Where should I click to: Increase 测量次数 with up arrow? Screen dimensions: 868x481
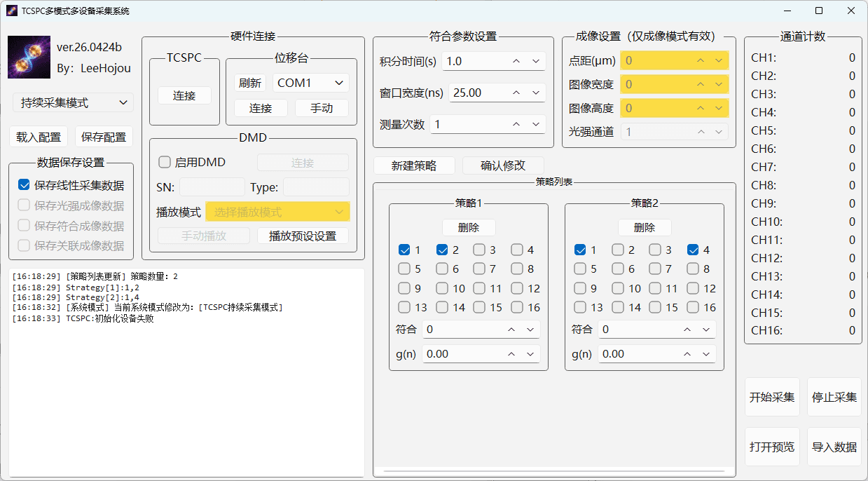[516, 124]
